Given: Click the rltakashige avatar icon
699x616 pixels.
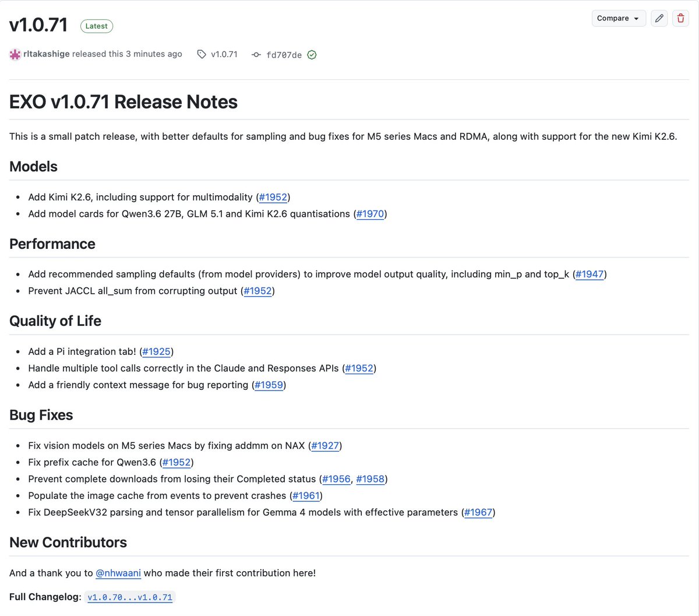Looking at the screenshot, I should (15, 54).
